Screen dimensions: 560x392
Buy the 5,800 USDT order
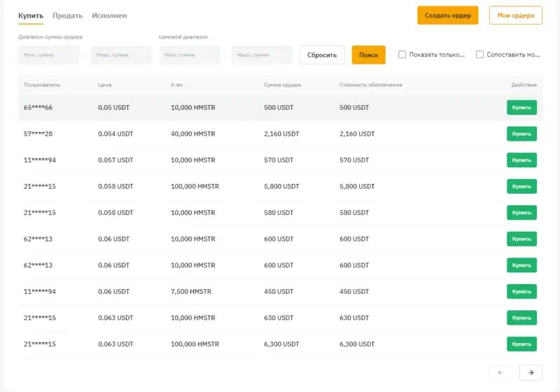tap(521, 186)
